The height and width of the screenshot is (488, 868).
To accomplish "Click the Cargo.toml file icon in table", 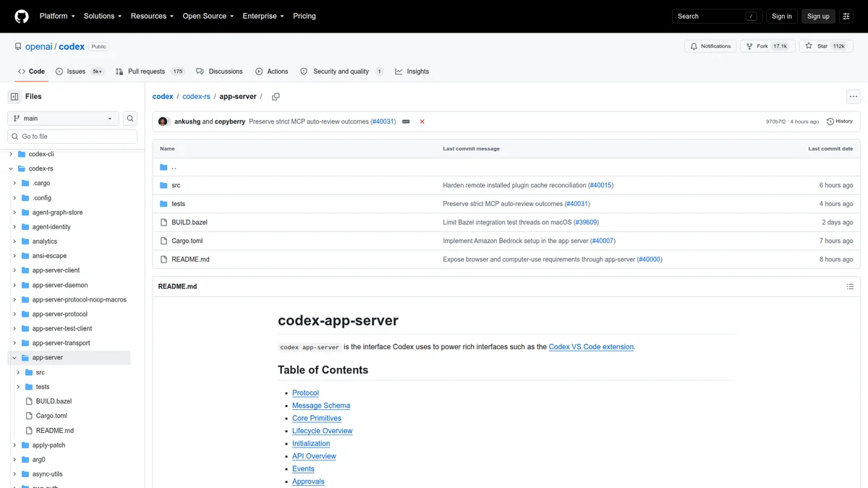I will pyautogui.click(x=164, y=241).
